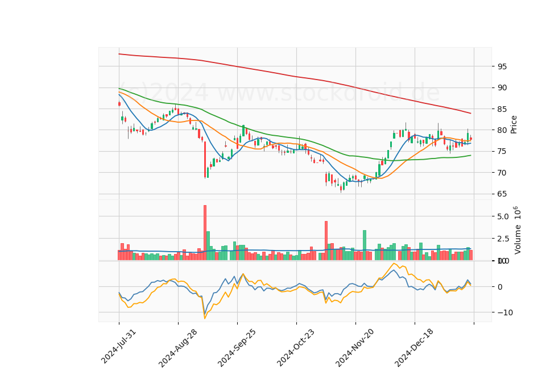Click the 5.0 volume axis label

pyautogui.click(x=503, y=216)
